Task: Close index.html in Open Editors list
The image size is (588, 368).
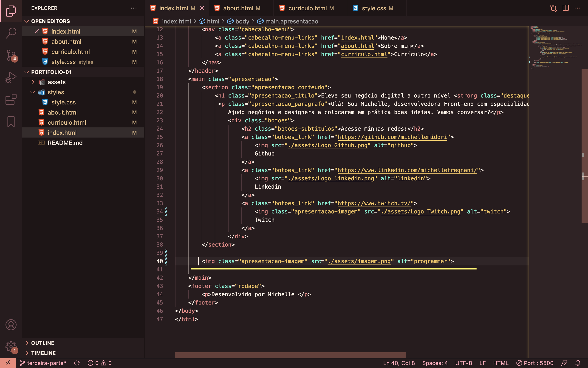Action: point(37,32)
